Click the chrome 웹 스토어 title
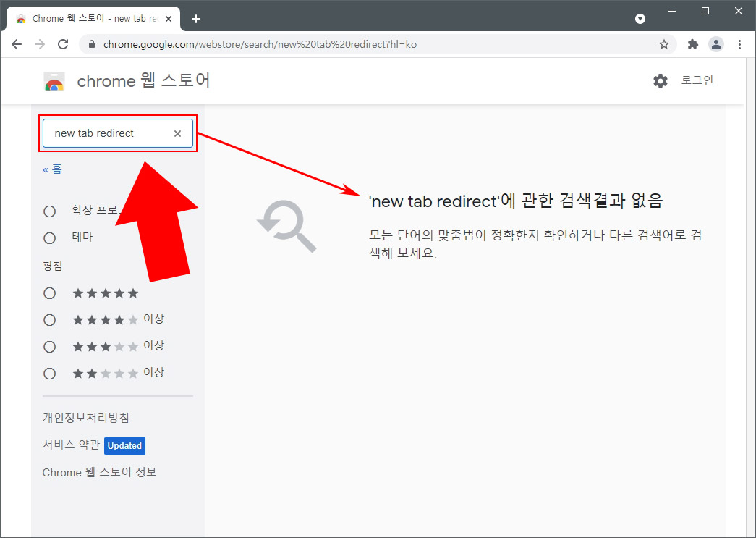The image size is (756, 538). click(x=143, y=80)
